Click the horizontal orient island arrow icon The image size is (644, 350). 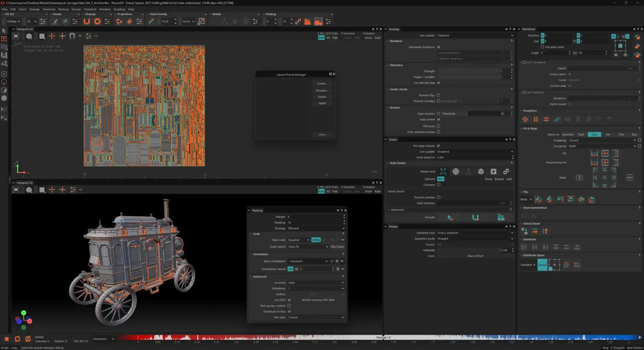pyautogui.click(x=535, y=231)
